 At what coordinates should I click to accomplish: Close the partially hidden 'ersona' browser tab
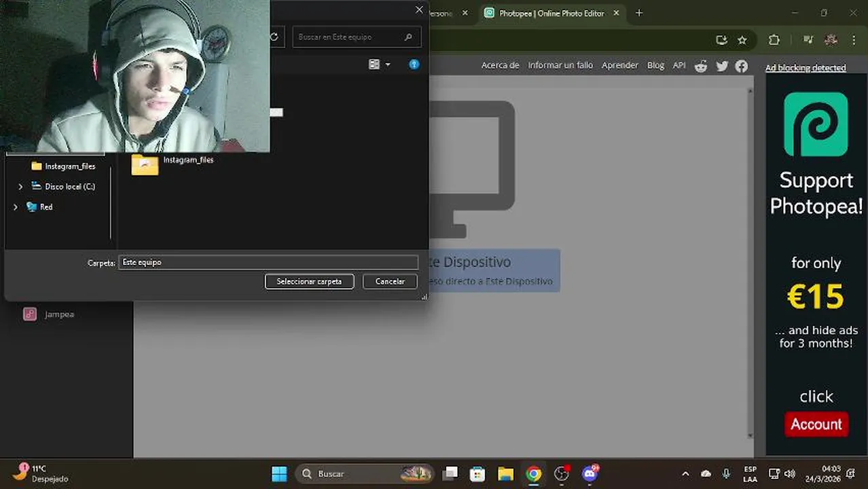[x=465, y=13]
